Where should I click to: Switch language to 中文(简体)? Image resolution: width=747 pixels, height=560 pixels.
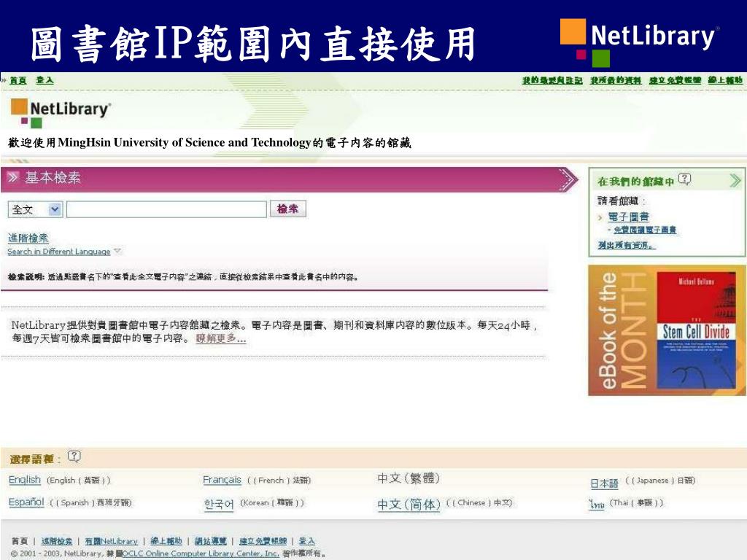(409, 504)
